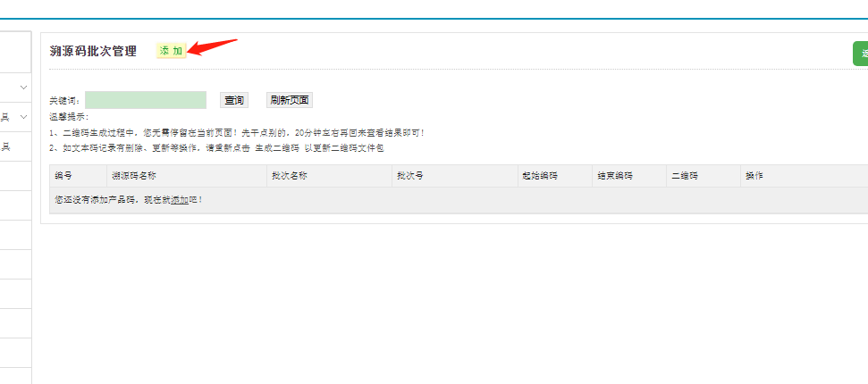Click the 添加 button beside the page title
The image size is (868, 384).
(x=171, y=52)
